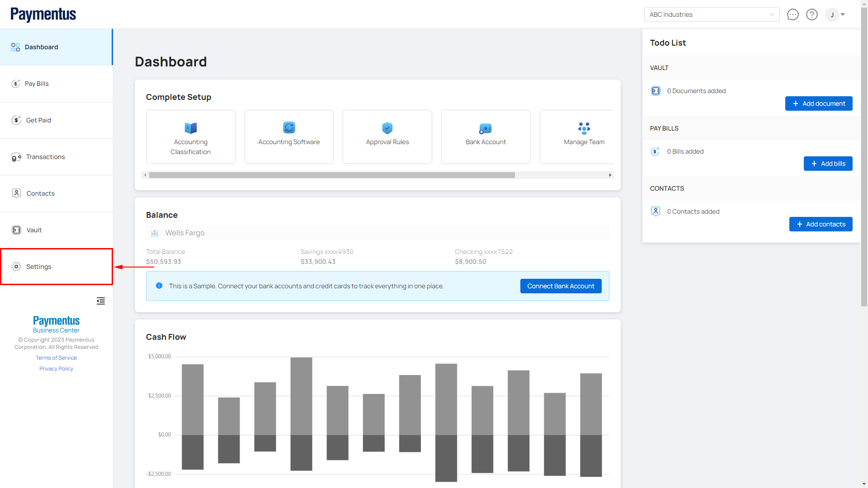868x488 pixels.
Task: Open Accounting Classification setup card
Action: pyautogui.click(x=190, y=137)
